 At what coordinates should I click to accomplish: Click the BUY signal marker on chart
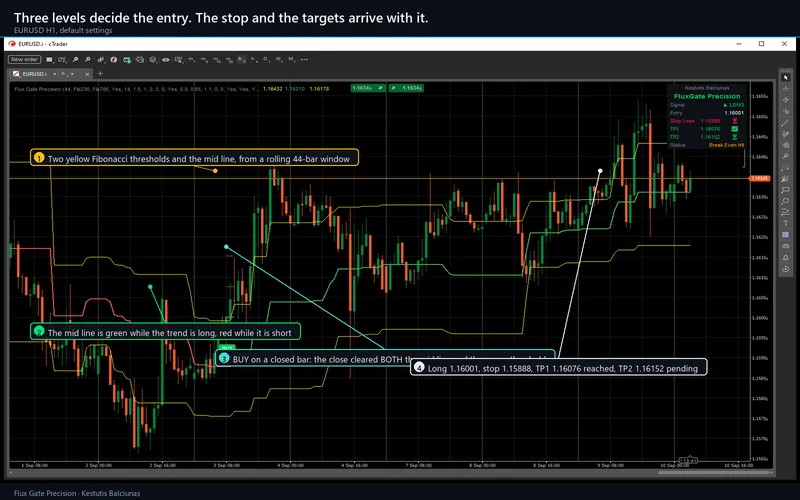(227, 347)
